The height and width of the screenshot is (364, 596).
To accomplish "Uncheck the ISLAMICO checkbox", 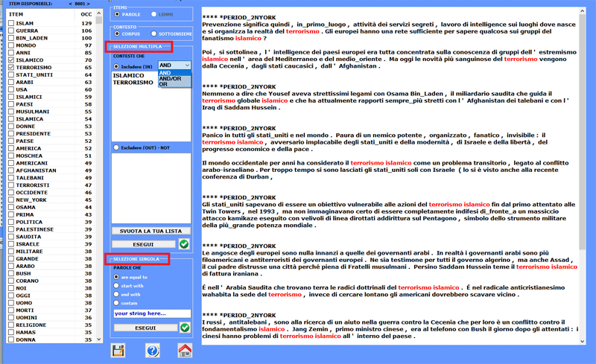I will click(11, 60).
